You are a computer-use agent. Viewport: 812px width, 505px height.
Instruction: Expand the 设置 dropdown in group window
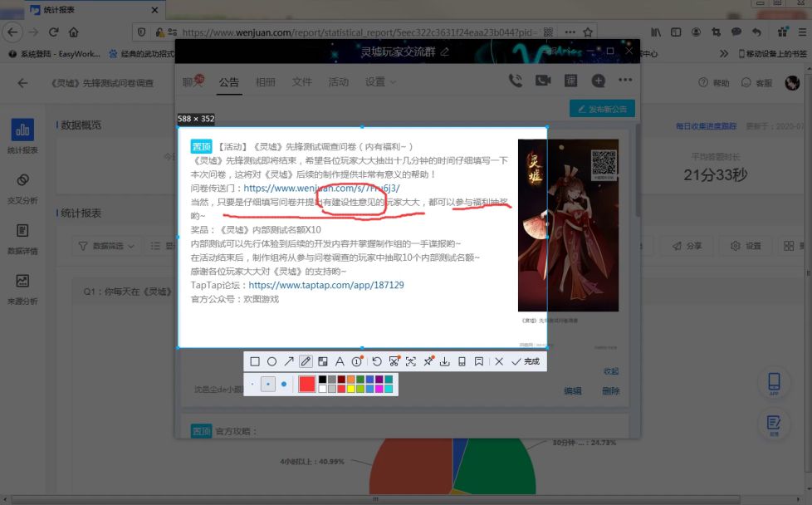coord(381,82)
